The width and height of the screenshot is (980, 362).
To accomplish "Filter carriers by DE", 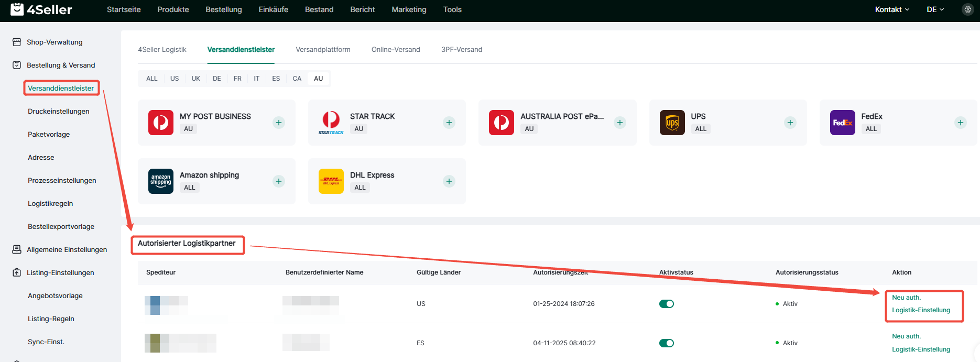I will 217,79.
